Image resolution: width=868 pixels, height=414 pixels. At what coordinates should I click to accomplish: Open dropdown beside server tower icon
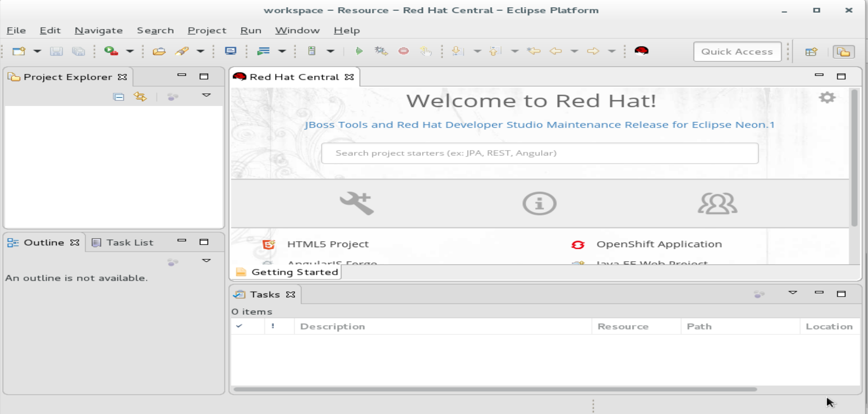[330, 51]
